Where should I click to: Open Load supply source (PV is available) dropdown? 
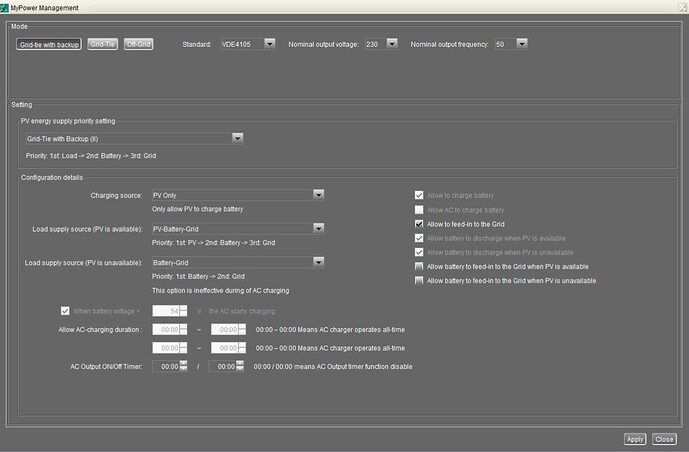(x=318, y=229)
